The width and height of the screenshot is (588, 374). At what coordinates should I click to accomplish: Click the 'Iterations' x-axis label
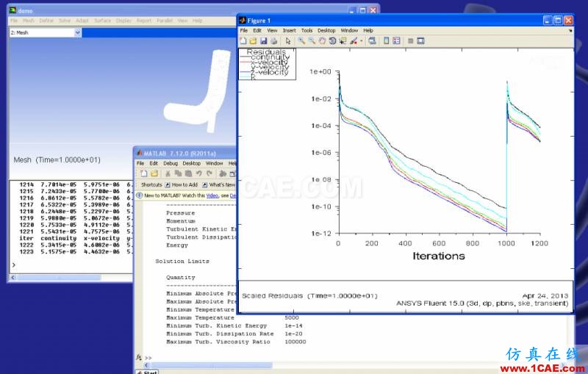pyautogui.click(x=439, y=256)
